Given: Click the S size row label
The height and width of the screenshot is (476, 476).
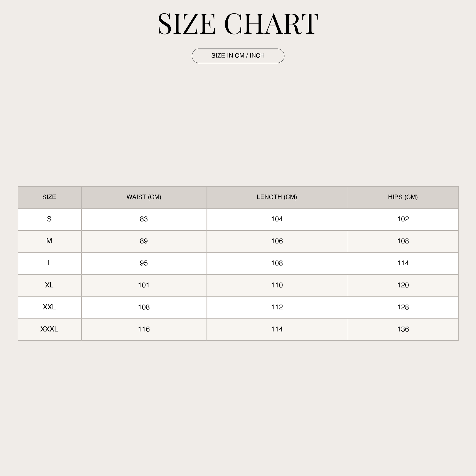Looking at the screenshot, I should [49, 219].
